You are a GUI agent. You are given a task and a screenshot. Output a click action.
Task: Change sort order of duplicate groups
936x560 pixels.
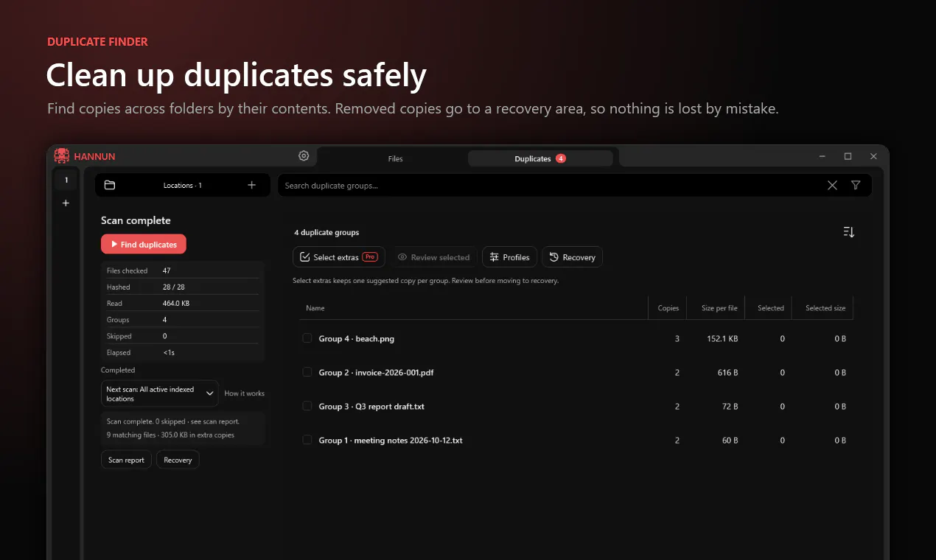pos(849,232)
